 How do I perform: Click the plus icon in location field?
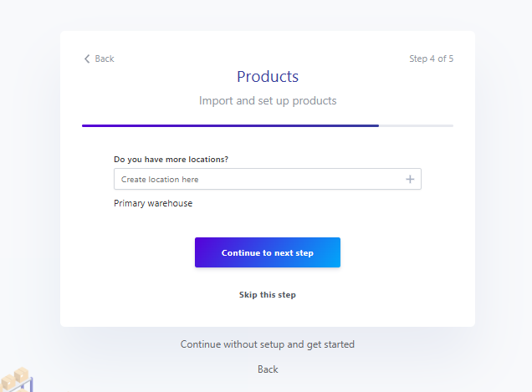pos(410,179)
